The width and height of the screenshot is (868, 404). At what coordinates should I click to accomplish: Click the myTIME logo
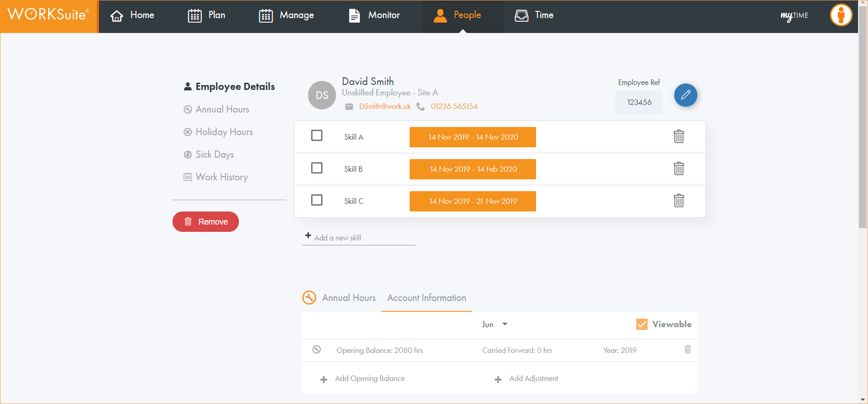point(794,16)
